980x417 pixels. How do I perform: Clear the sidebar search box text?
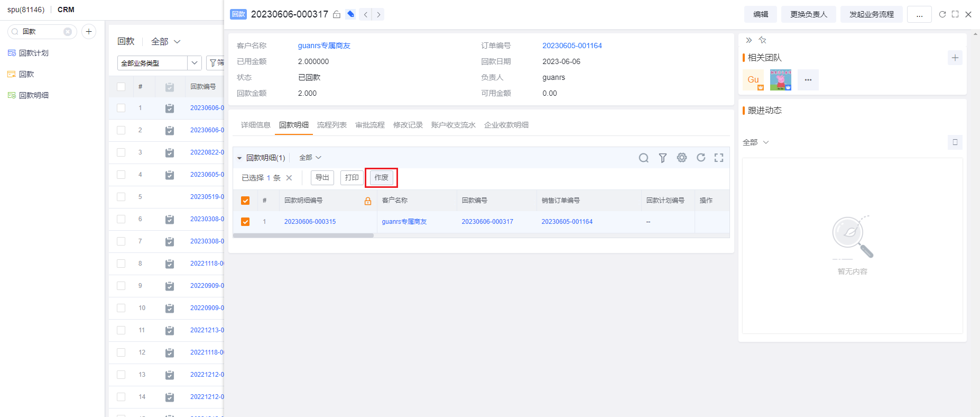(x=68, y=32)
